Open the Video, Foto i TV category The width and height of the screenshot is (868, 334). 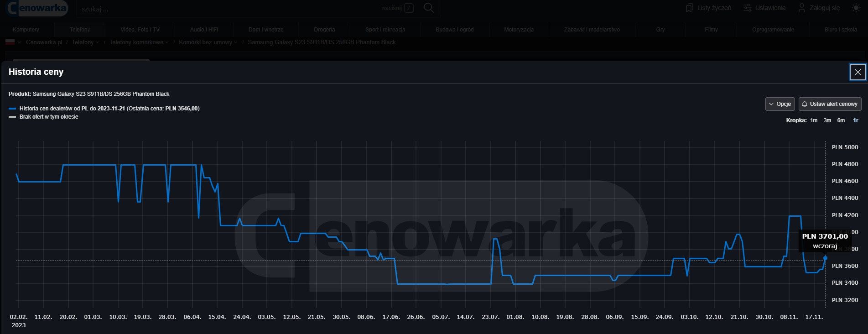(140, 30)
